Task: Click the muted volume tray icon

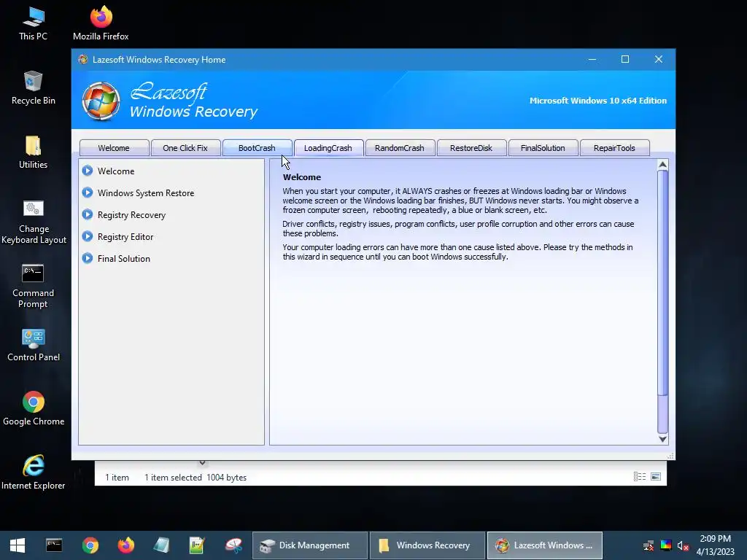Action: (683, 545)
